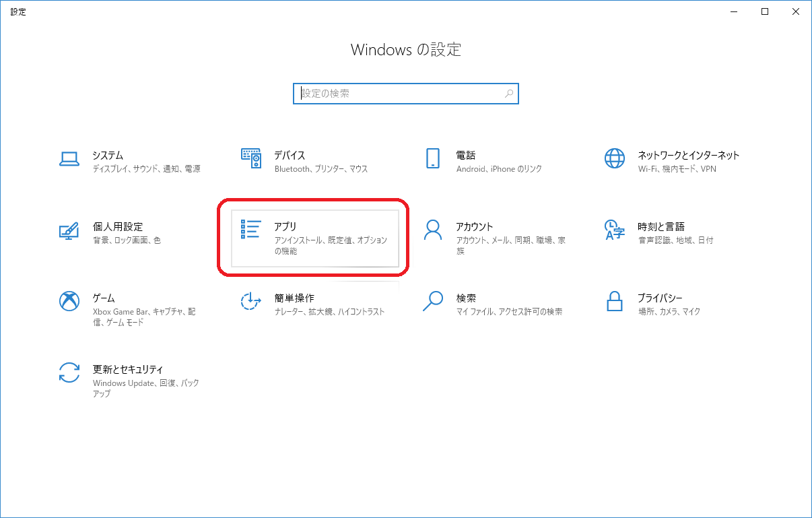Click 'マイ ファイル、アクセス許可の検索' description
Viewport: 812px width, 518px height.
(x=509, y=312)
